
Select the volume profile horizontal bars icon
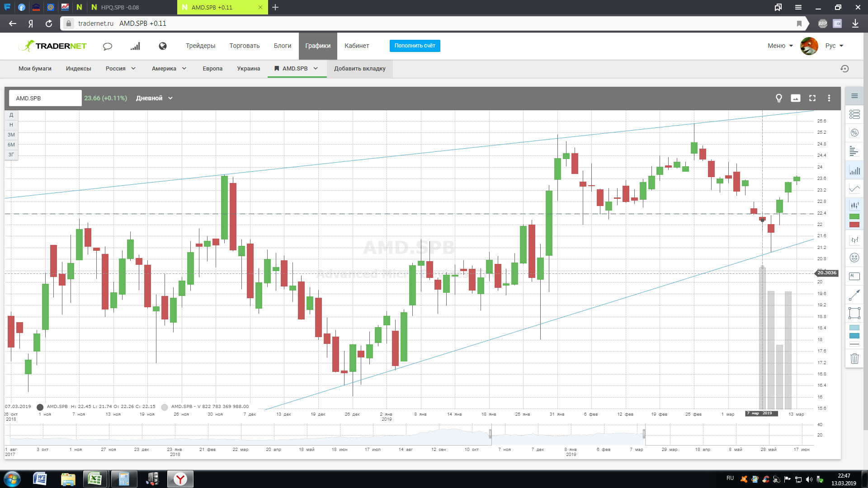(x=854, y=151)
